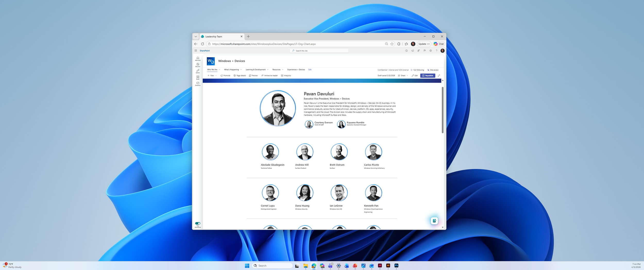Open a new browser tab
The image size is (644, 270).
(248, 37)
